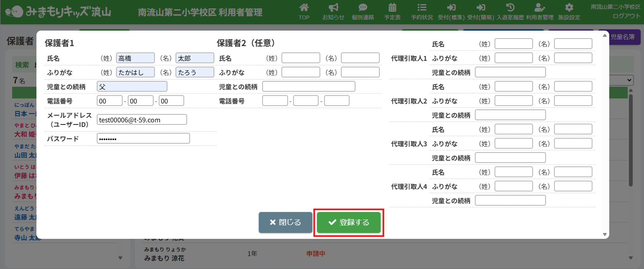This screenshot has width=644, height=269.
Task: Open 予定表 calendar icon
Action: pyautogui.click(x=392, y=8)
